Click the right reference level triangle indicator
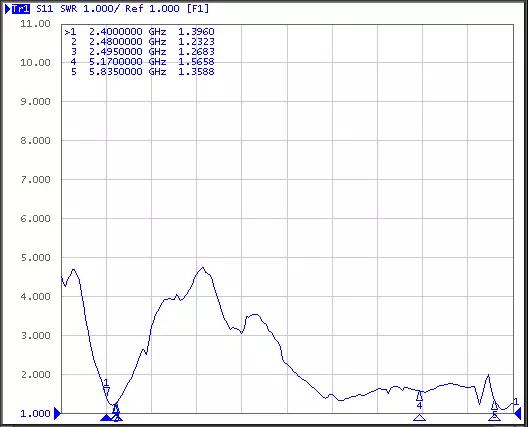 pyautogui.click(x=518, y=413)
